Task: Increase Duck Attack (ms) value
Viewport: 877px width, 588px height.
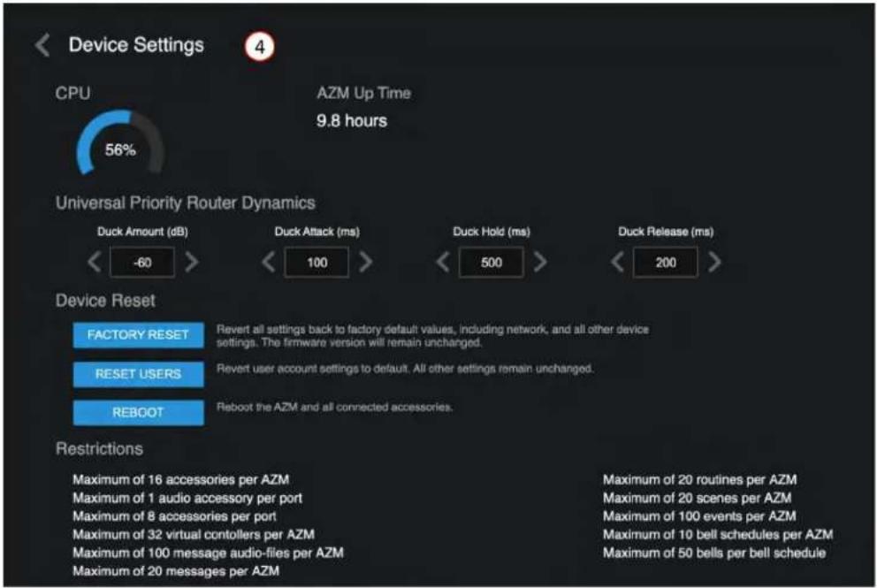Action: click(x=366, y=262)
